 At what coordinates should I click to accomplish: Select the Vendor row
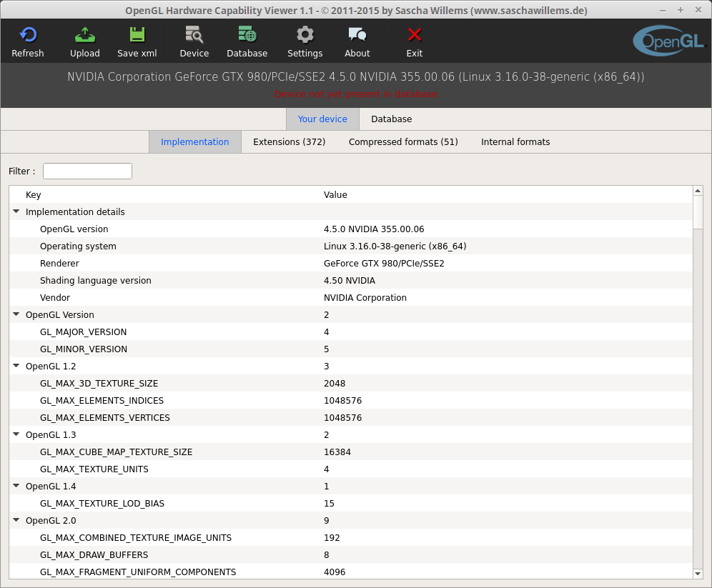pos(350,298)
